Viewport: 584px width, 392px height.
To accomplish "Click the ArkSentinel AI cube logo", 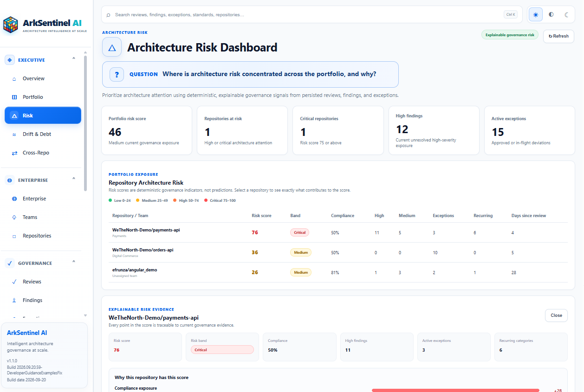I will (x=10, y=25).
